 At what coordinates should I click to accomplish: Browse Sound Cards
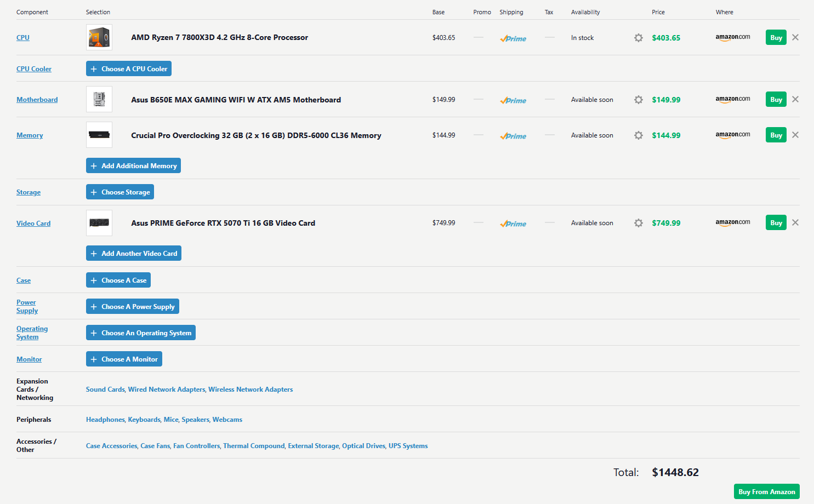(105, 390)
